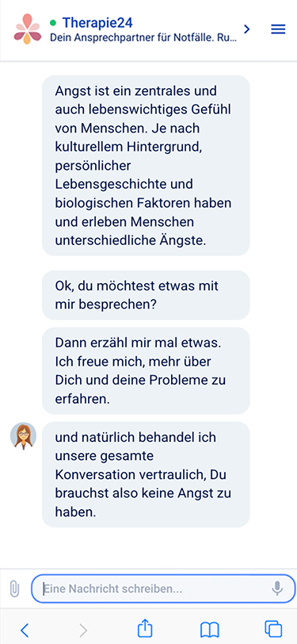Activate the microphone voice input
The height and width of the screenshot is (644, 297).
[277, 588]
